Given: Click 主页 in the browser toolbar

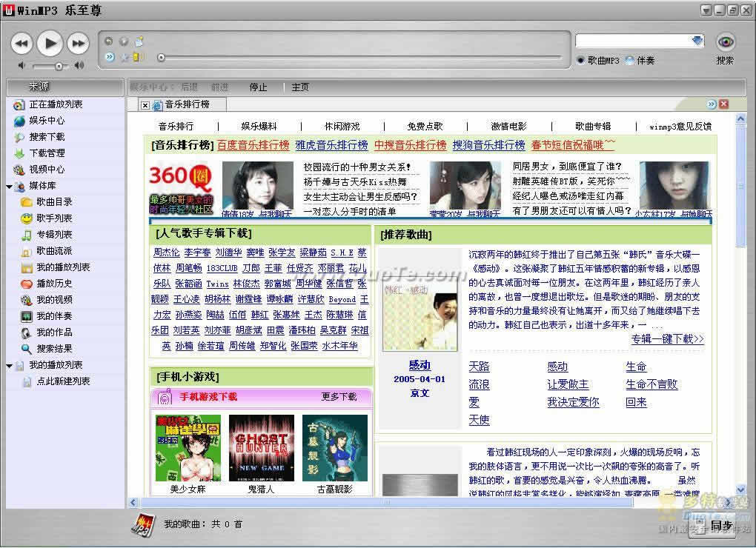Looking at the screenshot, I should (300, 87).
